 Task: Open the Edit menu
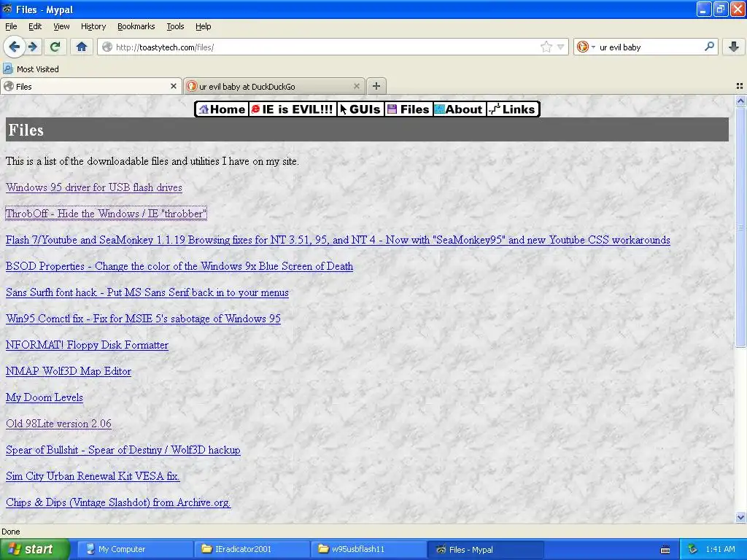(35, 26)
